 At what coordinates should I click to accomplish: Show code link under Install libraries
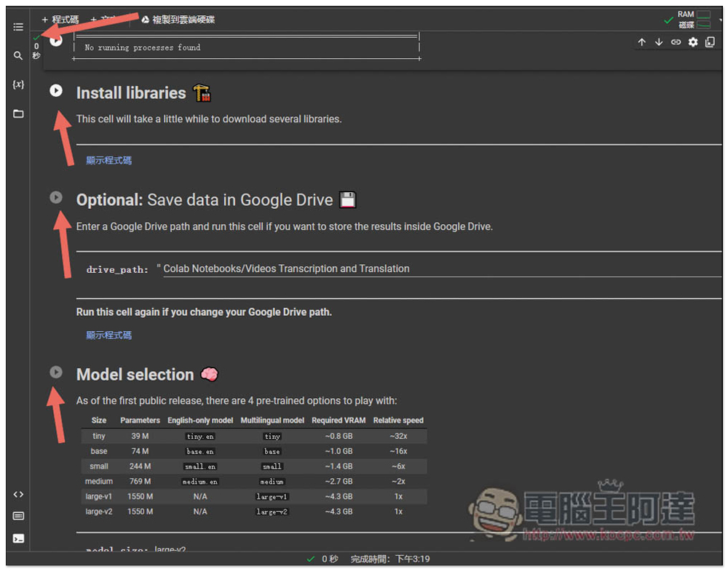(108, 161)
